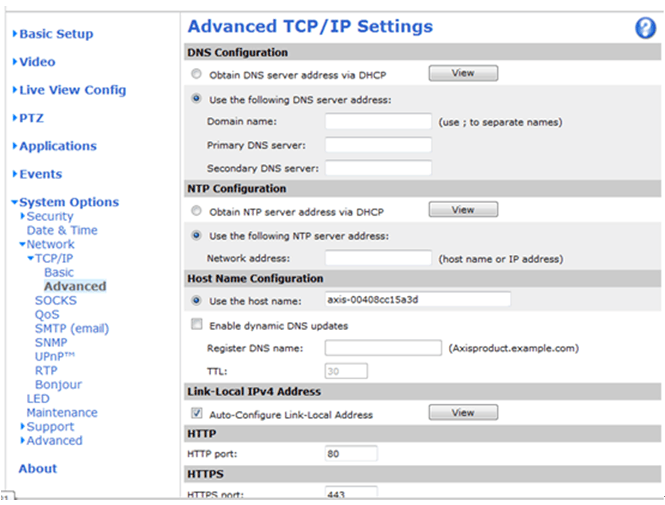The width and height of the screenshot is (665, 505).
Task: Expand Live View Config section
Action: (x=72, y=90)
